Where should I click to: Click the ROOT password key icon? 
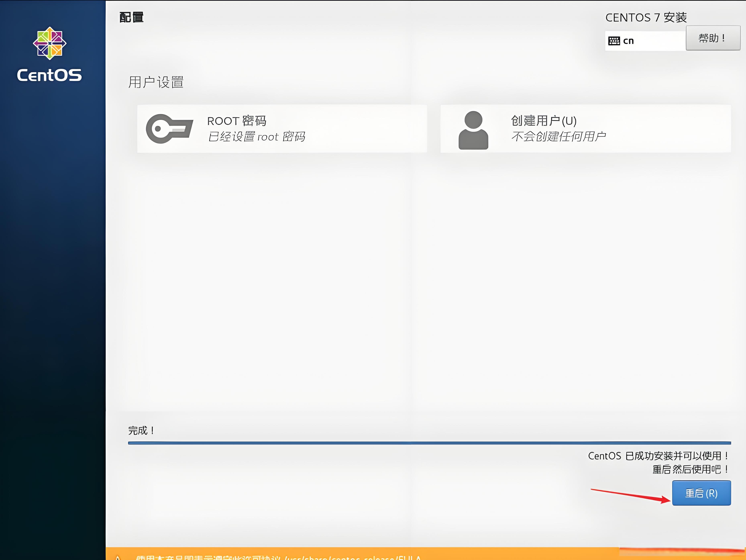pos(169,129)
